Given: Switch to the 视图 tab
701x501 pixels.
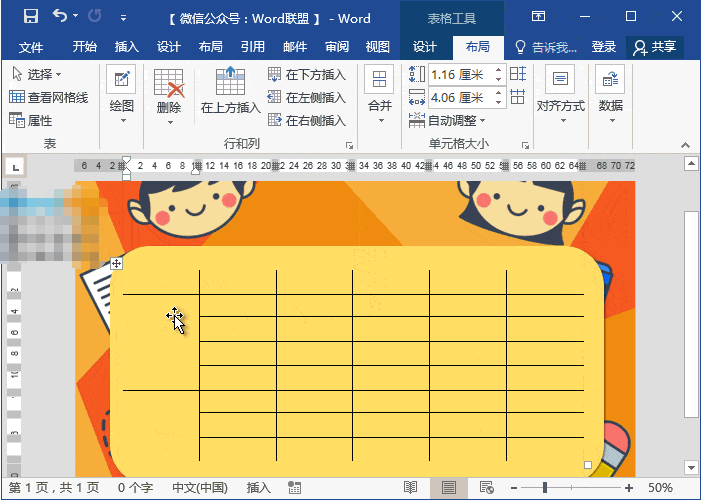Looking at the screenshot, I should 378,46.
